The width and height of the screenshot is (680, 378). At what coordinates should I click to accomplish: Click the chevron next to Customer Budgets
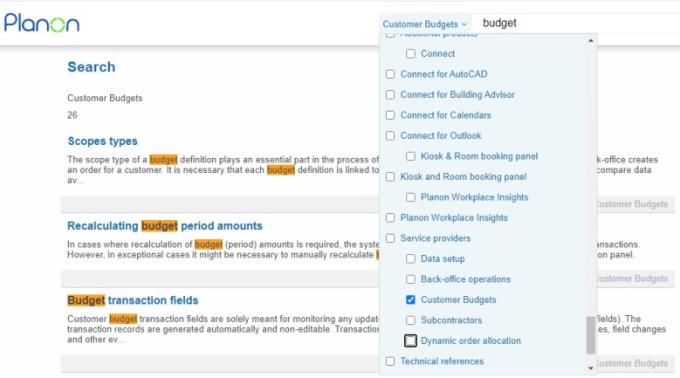[464, 25]
